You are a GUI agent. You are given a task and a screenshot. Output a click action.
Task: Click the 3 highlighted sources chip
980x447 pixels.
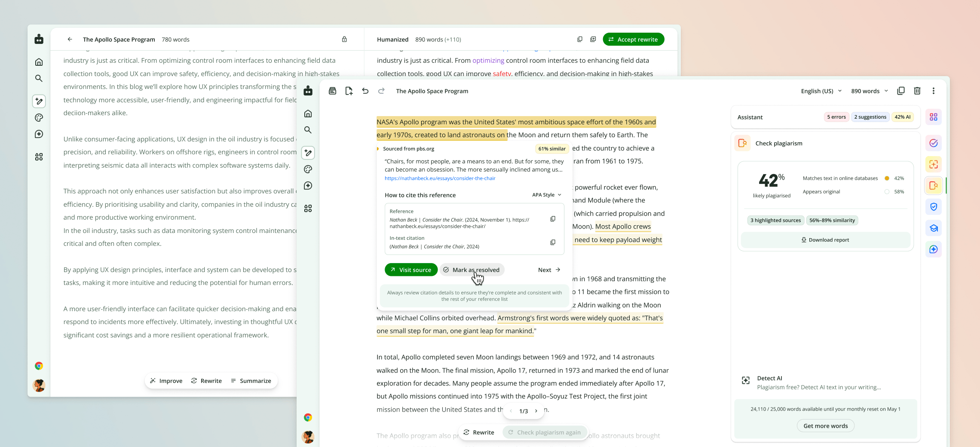point(775,220)
